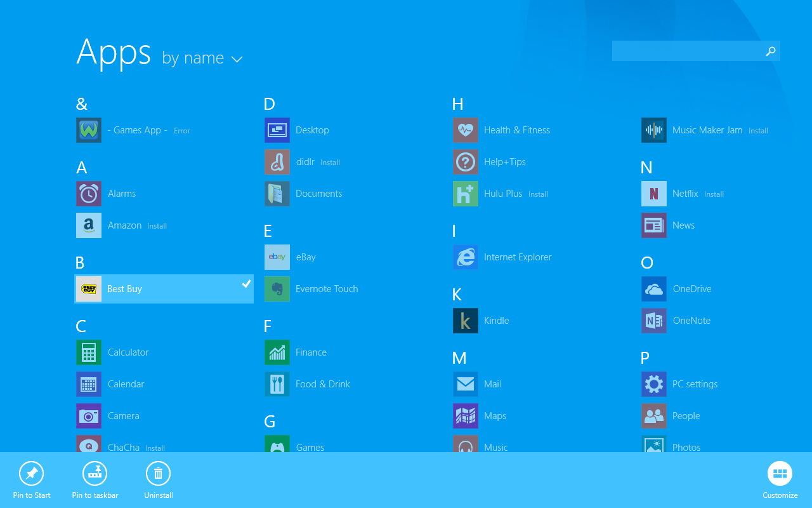Click the 'Best Buy' app label
The width and height of the screenshot is (812, 508).
tap(124, 289)
